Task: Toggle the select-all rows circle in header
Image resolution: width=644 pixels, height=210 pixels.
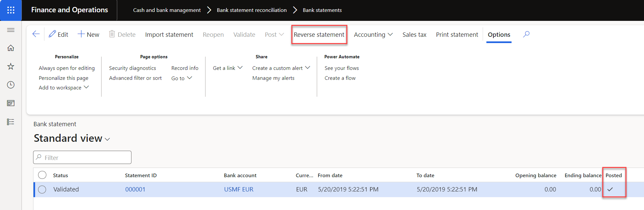Action: tap(42, 175)
